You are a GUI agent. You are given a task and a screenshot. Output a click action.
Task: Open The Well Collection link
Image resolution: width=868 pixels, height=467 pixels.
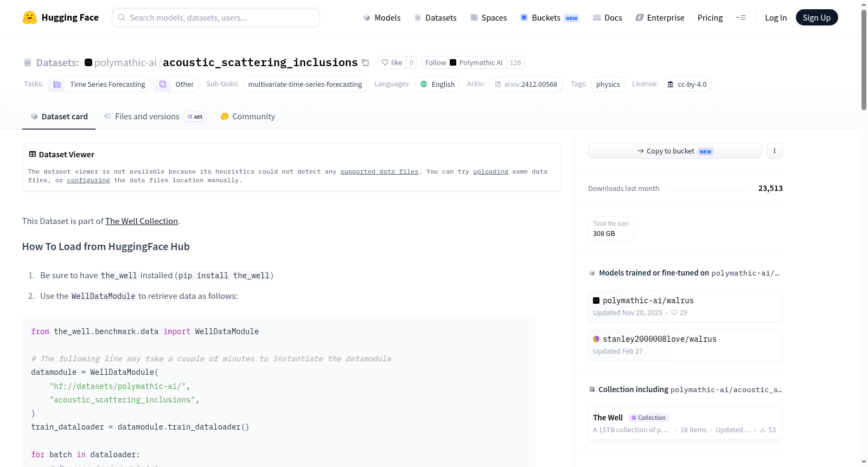coord(142,221)
